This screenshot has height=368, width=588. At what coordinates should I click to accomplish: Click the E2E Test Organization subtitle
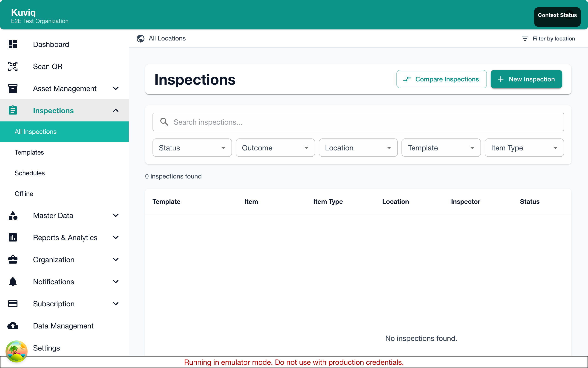[x=40, y=21]
